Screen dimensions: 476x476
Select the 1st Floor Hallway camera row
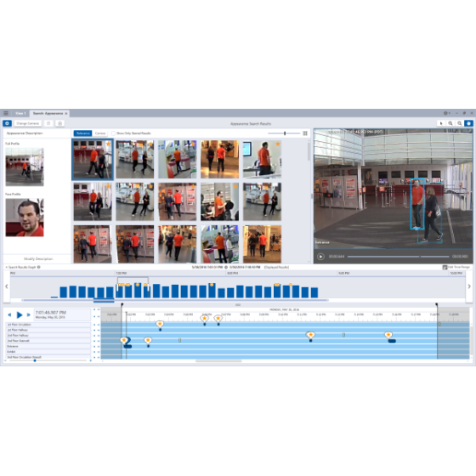point(48,330)
